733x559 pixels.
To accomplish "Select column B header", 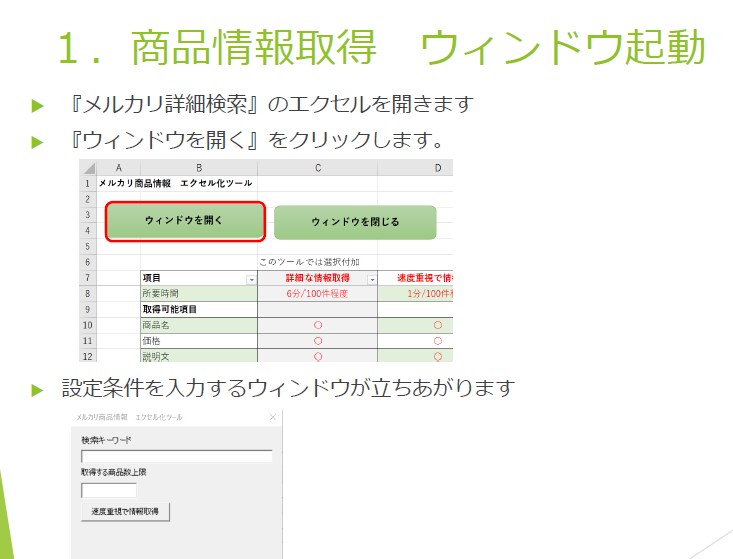I will [x=199, y=168].
